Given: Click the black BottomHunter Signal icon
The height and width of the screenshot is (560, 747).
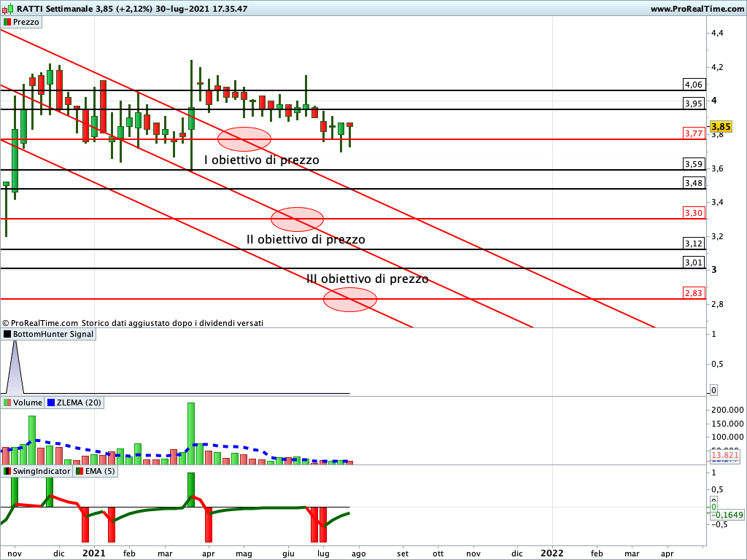Looking at the screenshot, I should tap(8, 334).
